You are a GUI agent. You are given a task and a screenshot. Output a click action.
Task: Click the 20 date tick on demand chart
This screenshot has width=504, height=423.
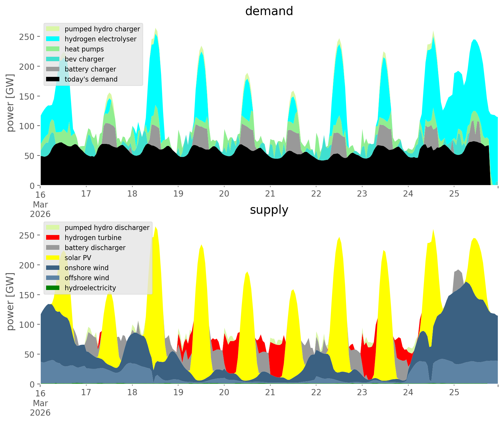pyautogui.click(x=224, y=194)
